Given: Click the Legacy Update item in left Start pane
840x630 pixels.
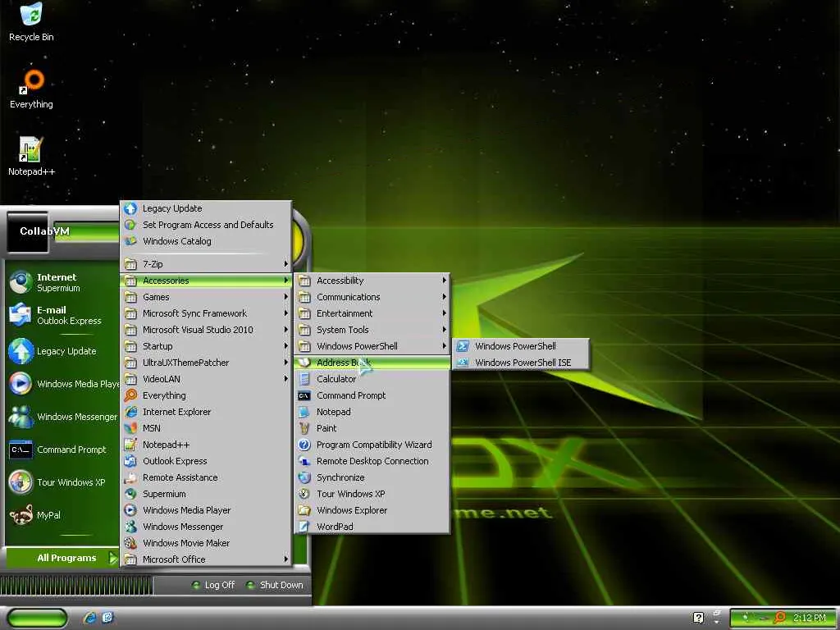Looking at the screenshot, I should (61, 351).
